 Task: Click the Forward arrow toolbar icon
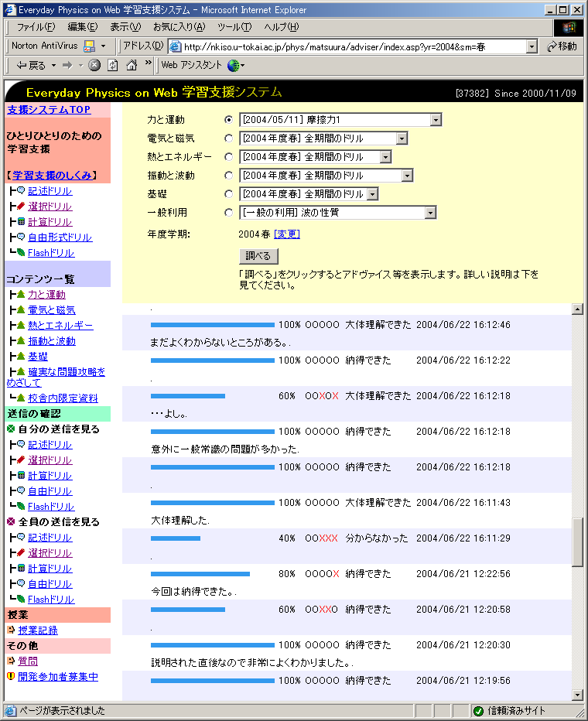(67, 65)
